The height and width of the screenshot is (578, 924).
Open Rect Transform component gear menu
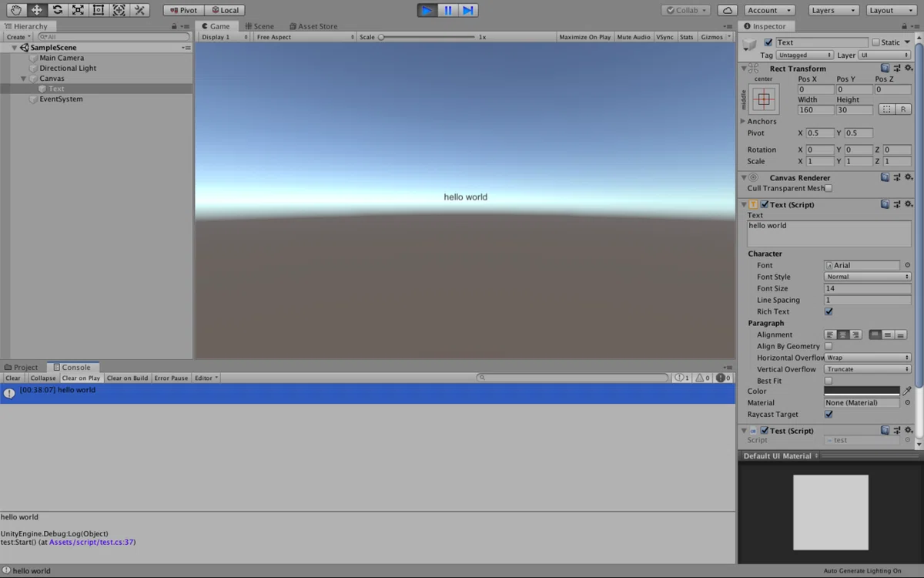(909, 69)
